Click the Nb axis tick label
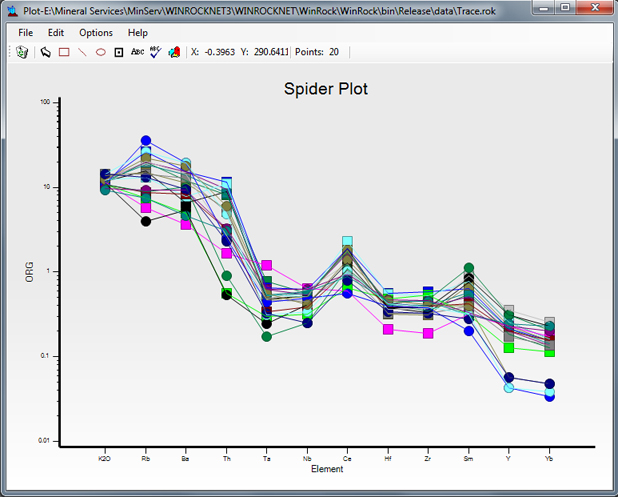 coord(307,459)
